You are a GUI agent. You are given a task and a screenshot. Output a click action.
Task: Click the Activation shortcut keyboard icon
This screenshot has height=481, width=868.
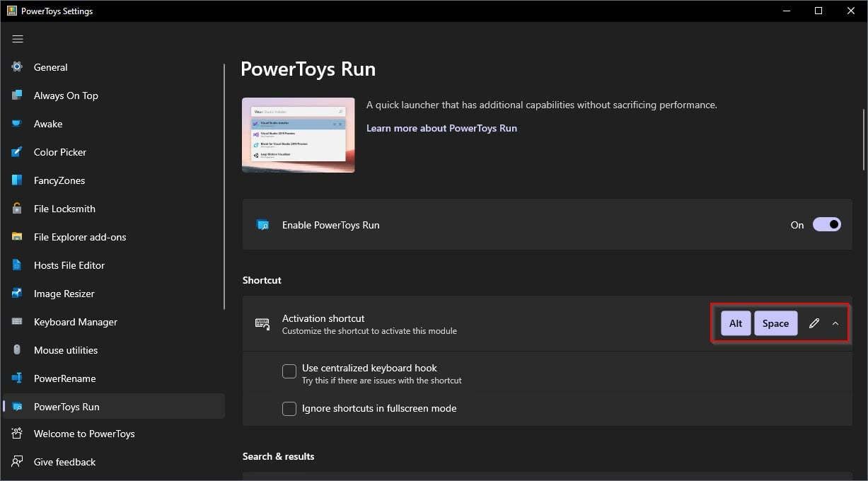click(262, 324)
